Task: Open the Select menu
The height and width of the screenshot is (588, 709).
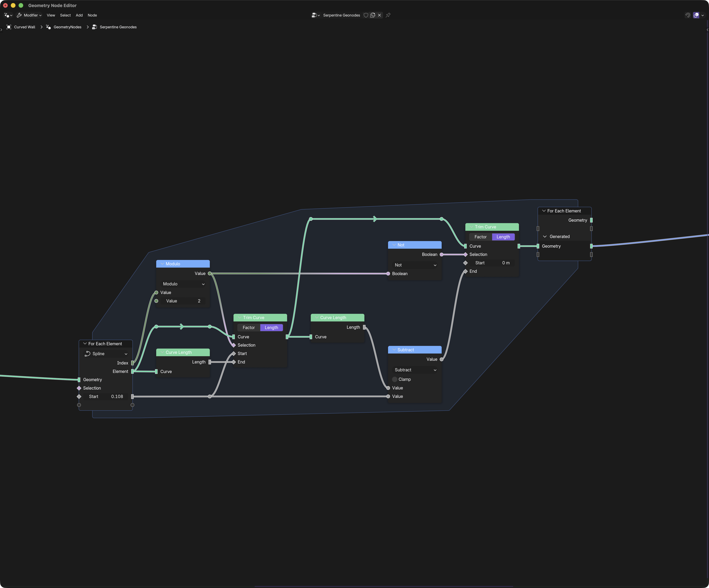Action: click(66, 15)
